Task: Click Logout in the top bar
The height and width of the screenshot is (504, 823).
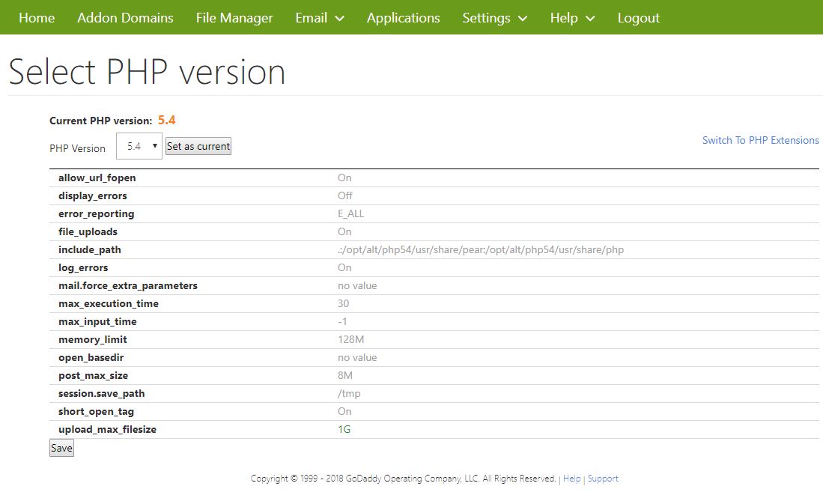Action: tap(638, 18)
